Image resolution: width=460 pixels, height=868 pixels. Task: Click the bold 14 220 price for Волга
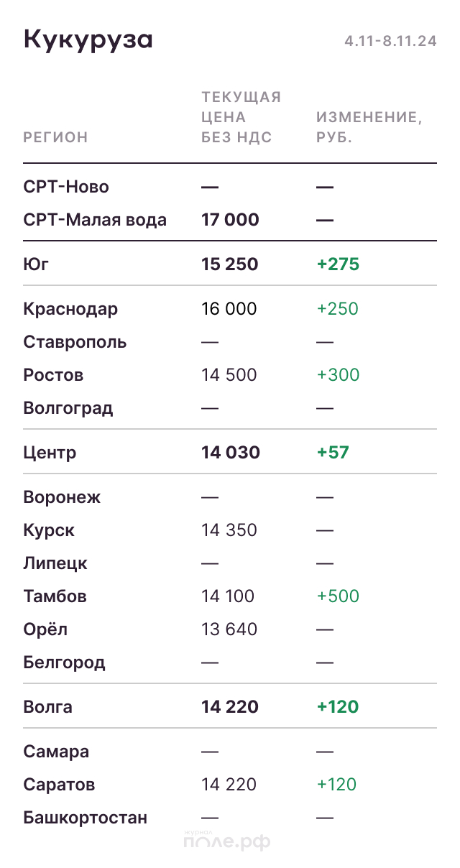point(230,707)
